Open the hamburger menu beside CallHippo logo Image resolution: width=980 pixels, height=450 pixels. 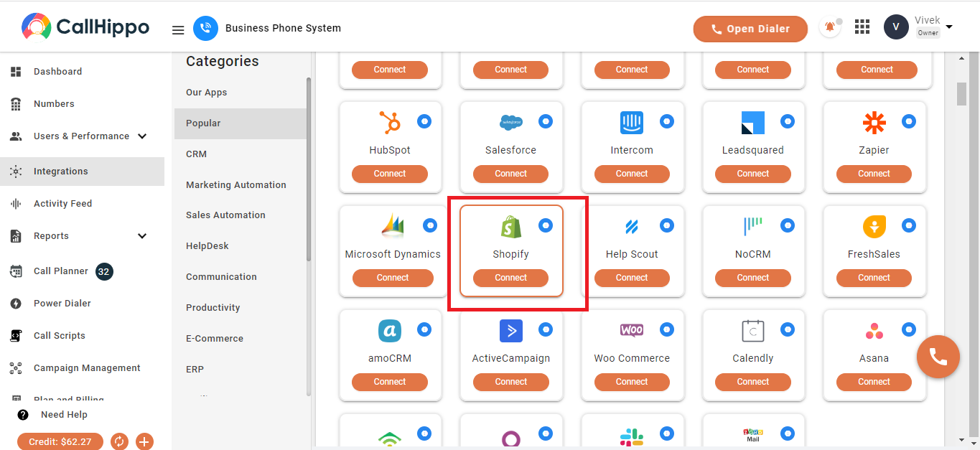tap(178, 30)
